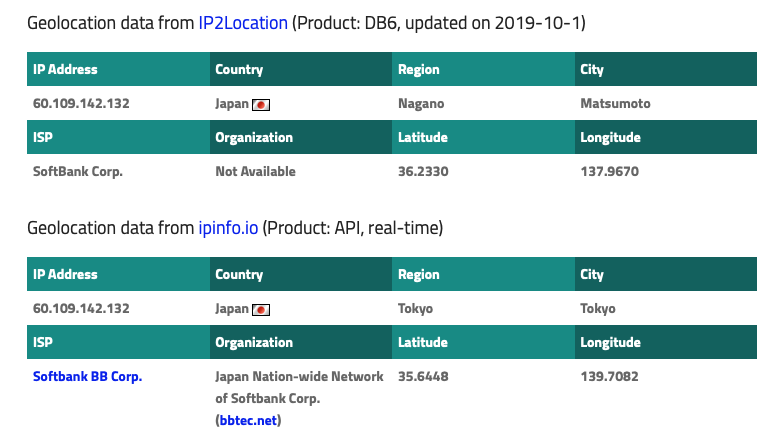
Task: Click the SoftBank Corp. ISP cell
Action: pyautogui.click(x=77, y=172)
